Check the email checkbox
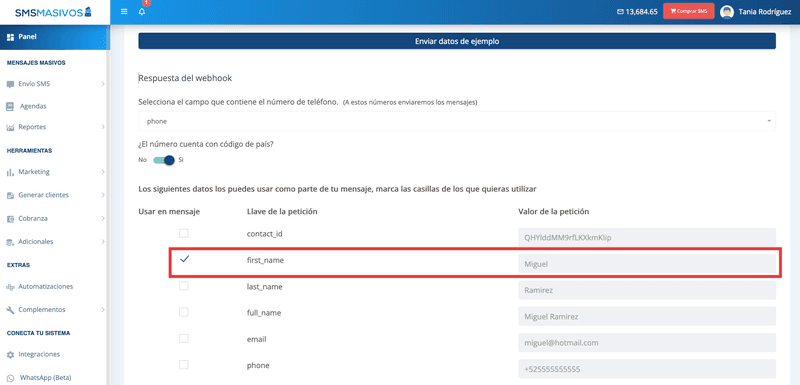The height and width of the screenshot is (385, 800). pos(184,339)
